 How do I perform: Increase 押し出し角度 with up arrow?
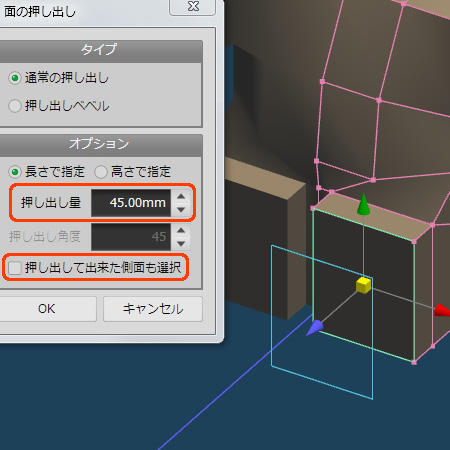click(181, 230)
